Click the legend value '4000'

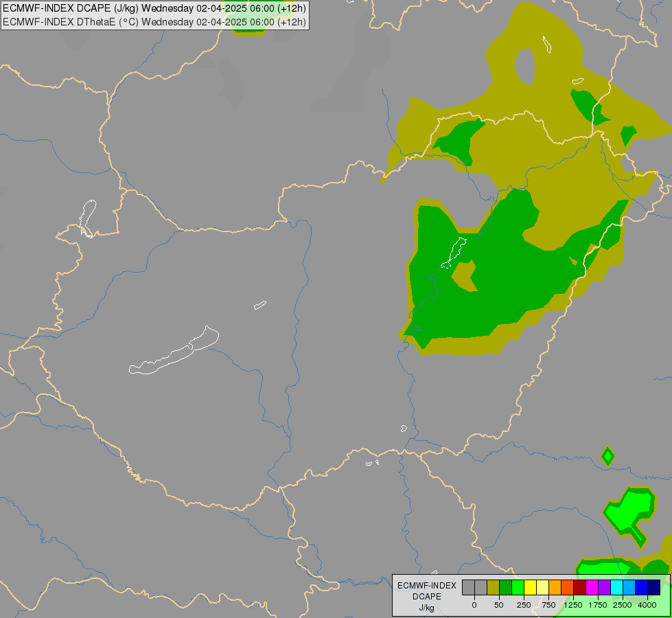(647, 605)
